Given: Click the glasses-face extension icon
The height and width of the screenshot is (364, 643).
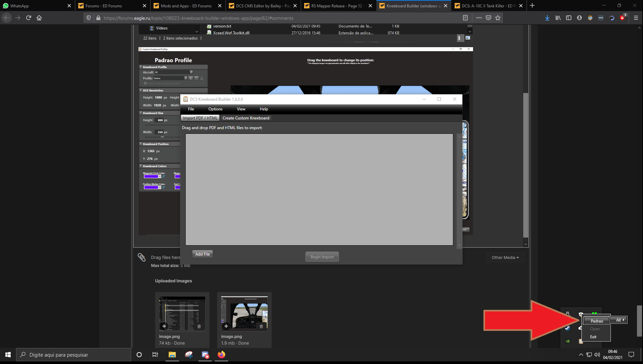Looking at the screenshot, I should pyautogui.click(x=590, y=18).
